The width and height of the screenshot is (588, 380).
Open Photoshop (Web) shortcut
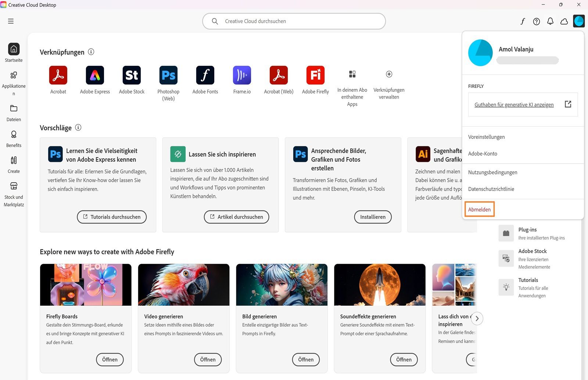point(168,75)
